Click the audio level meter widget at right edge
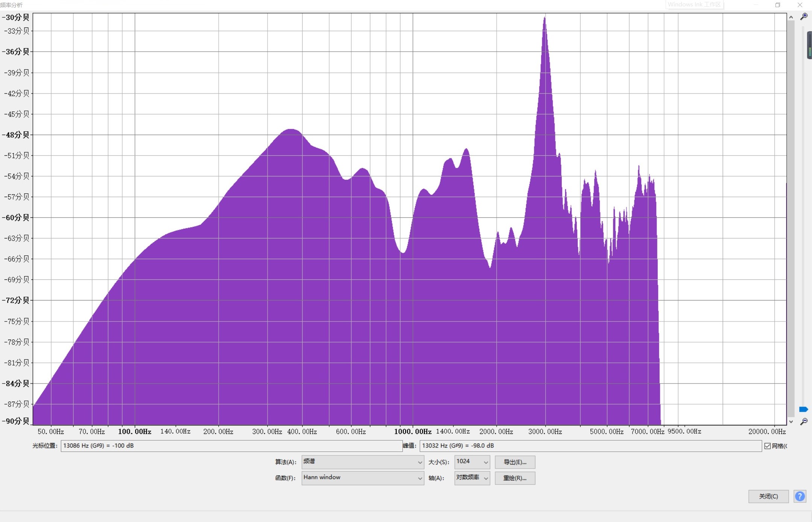Viewport: 812px width, 522px height. pos(809,46)
